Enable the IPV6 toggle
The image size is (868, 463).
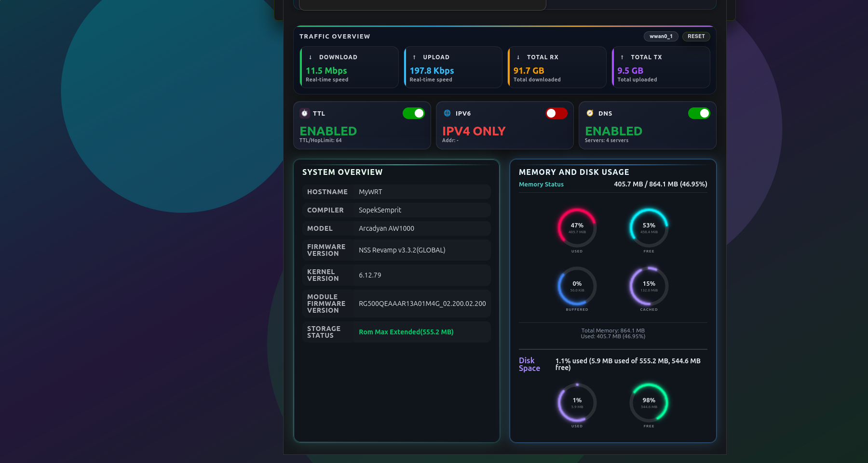click(556, 113)
